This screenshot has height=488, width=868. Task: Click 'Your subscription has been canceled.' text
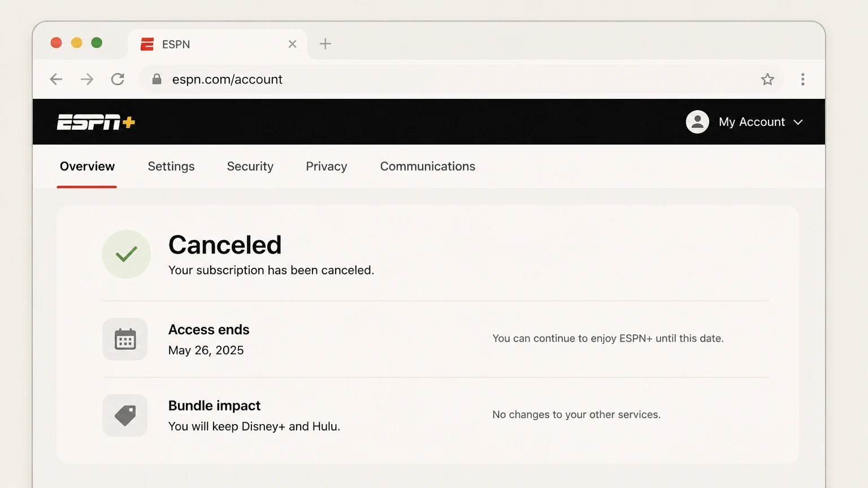pyautogui.click(x=271, y=271)
